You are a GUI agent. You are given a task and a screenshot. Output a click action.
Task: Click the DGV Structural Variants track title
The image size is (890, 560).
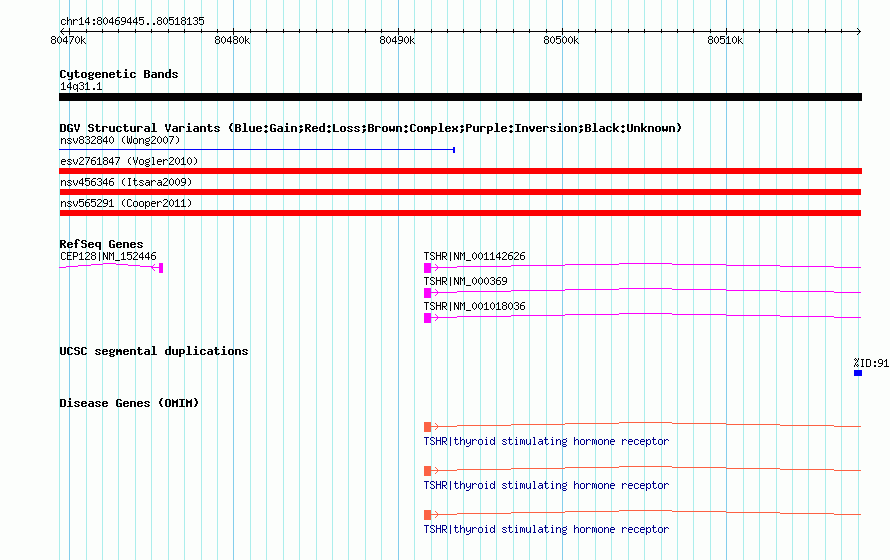click(371, 128)
